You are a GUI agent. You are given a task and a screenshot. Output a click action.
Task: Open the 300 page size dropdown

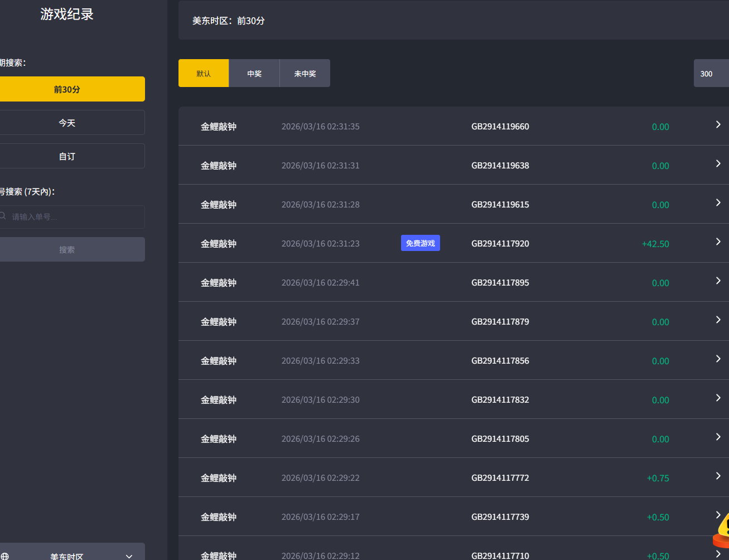click(711, 74)
